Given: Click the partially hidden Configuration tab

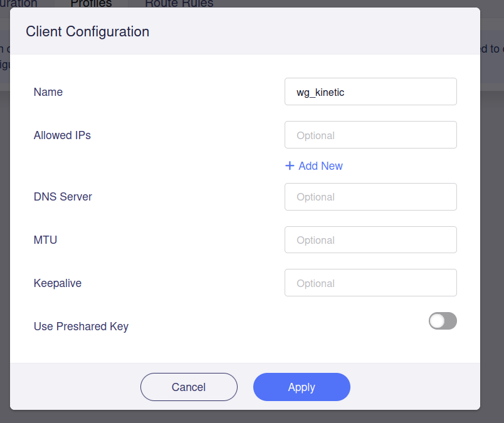Looking at the screenshot, I should coord(19,4).
